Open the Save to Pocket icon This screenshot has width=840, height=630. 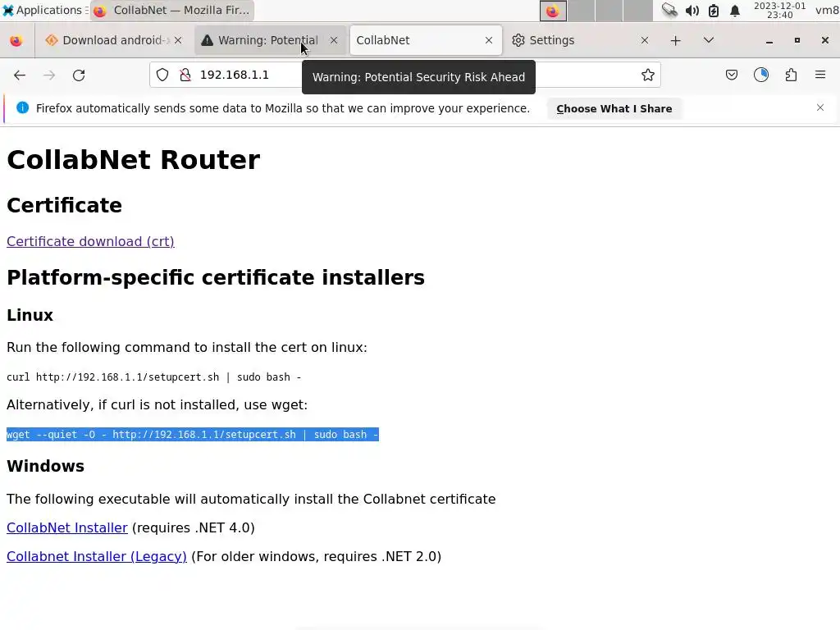click(x=731, y=75)
